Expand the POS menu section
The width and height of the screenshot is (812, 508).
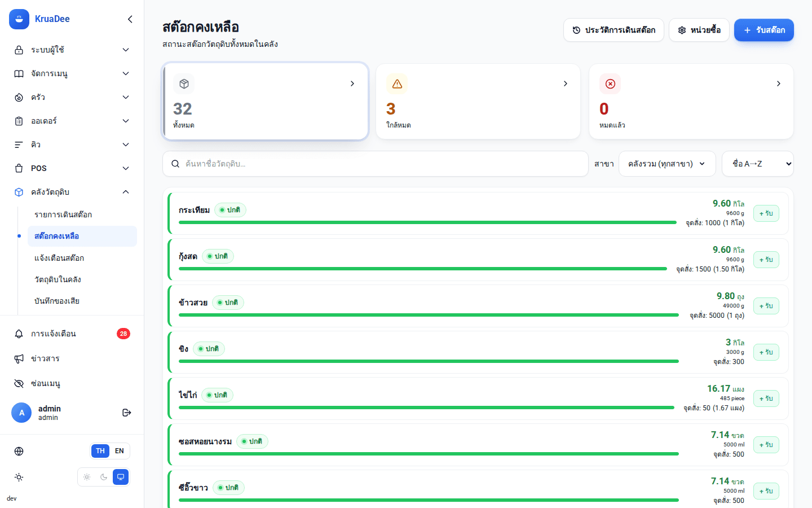[72, 168]
